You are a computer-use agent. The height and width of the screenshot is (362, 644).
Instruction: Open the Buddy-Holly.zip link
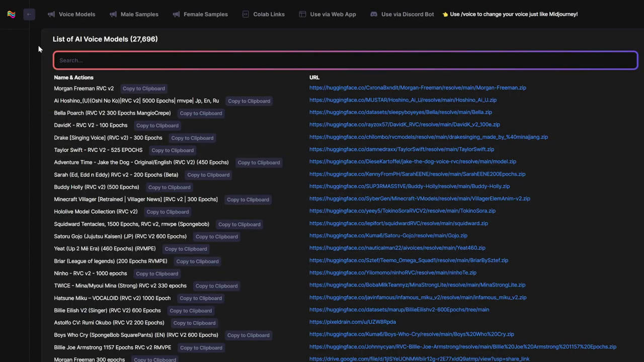pyautogui.click(x=410, y=186)
